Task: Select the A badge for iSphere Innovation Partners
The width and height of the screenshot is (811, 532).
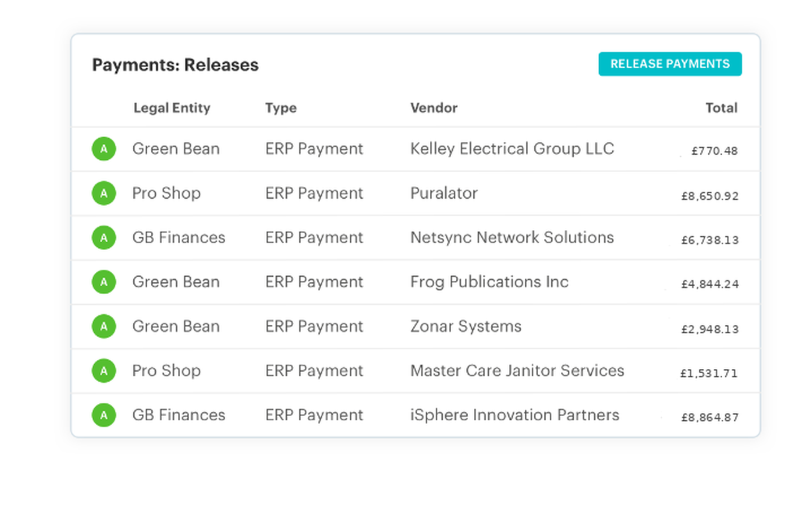Action: pyautogui.click(x=104, y=415)
